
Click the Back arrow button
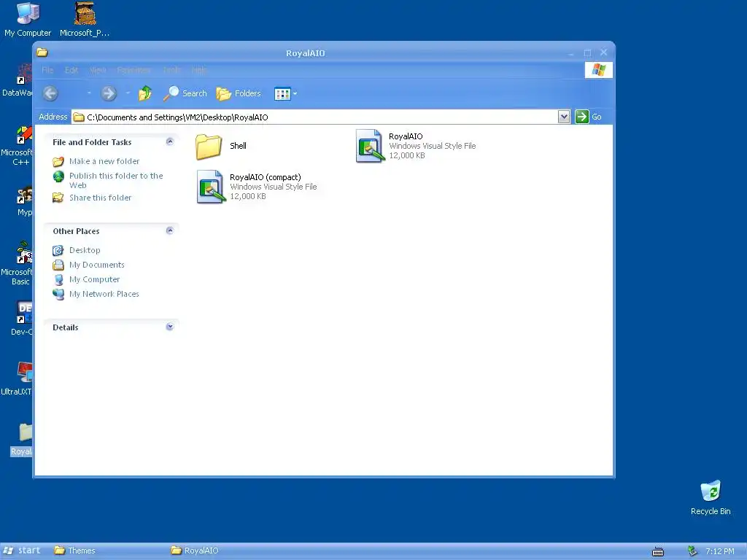click(x=50, y=93)
